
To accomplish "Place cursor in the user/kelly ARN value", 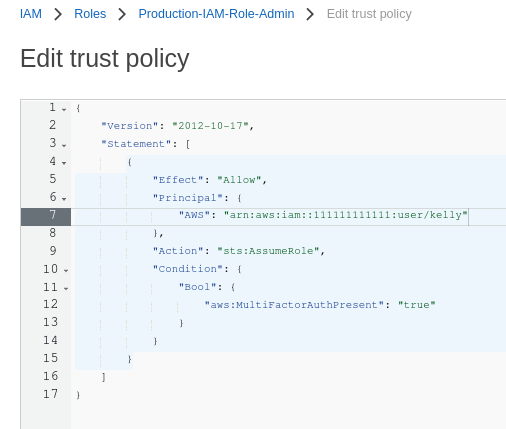I will [x=346, y=215].
